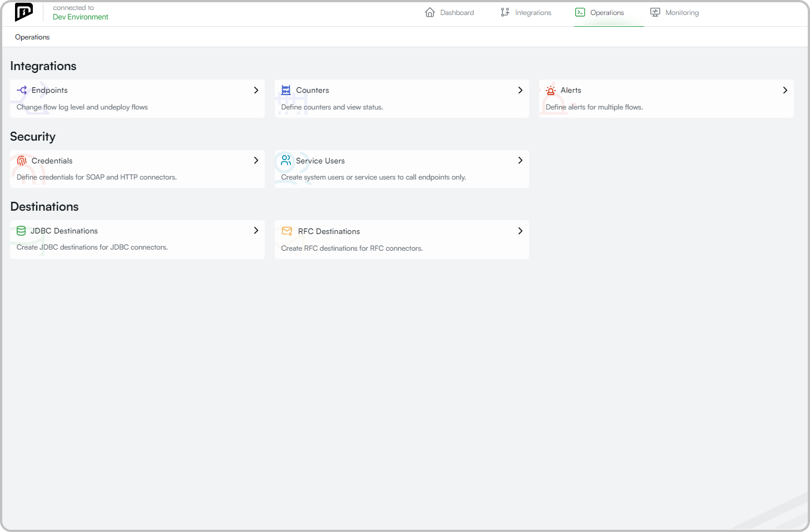Click the Monitoring screen icon
The height and width of the screenshot is (532, 810).
click(x=655, y=12)
